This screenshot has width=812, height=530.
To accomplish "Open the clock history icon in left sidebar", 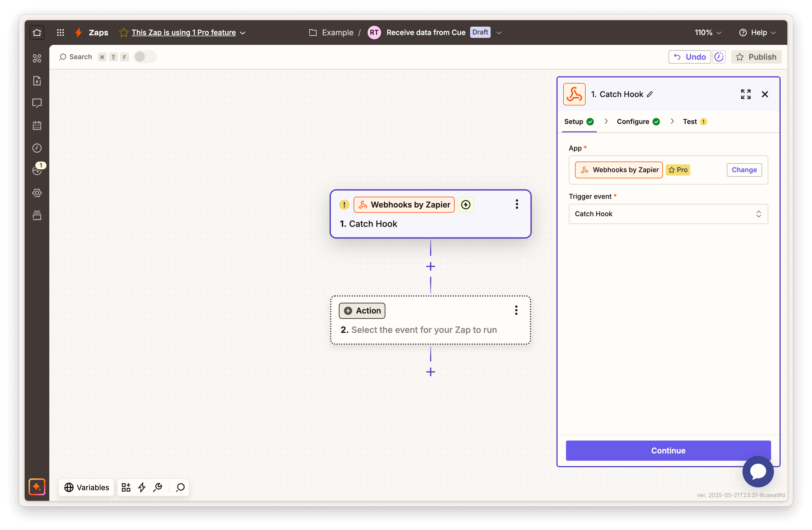I will (37, 148).
